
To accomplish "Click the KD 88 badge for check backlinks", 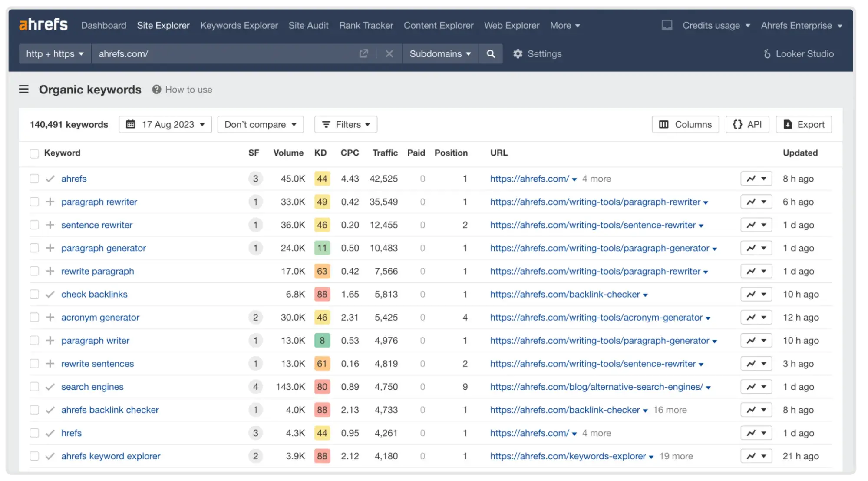I will [x=322, y=294].
